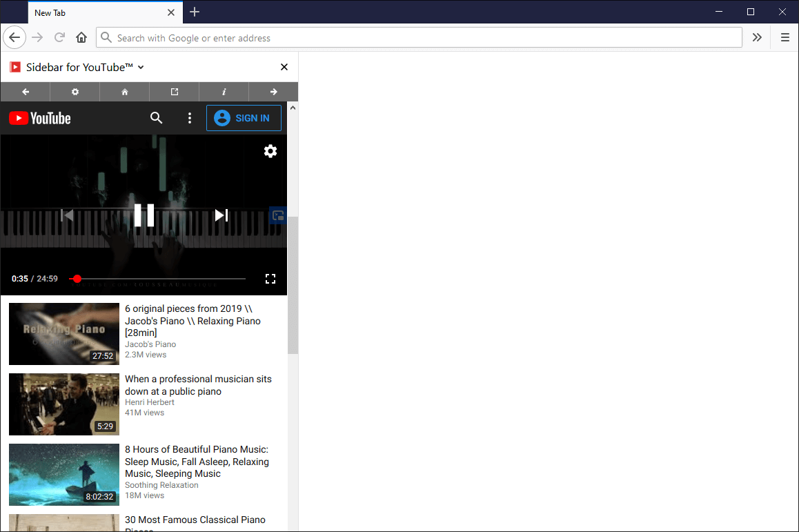Screen dimensions: 799x532
Task: Open video in new window icon
Action: (x=175, y=92)
